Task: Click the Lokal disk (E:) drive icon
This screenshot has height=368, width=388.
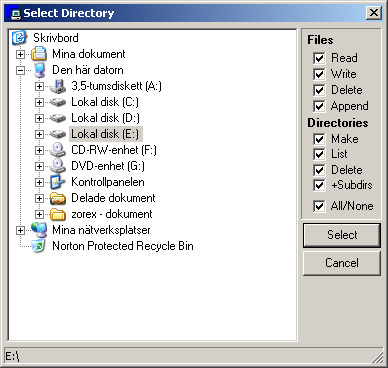Action: (x=58, y=134)
